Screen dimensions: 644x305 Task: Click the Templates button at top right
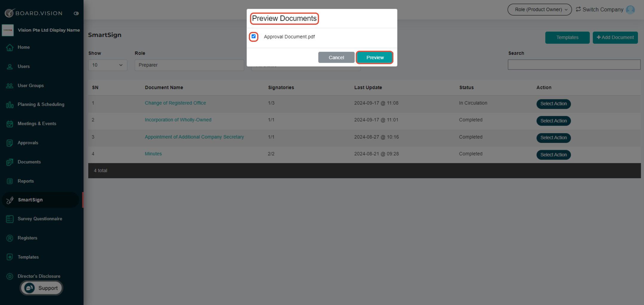coord(567,38)
